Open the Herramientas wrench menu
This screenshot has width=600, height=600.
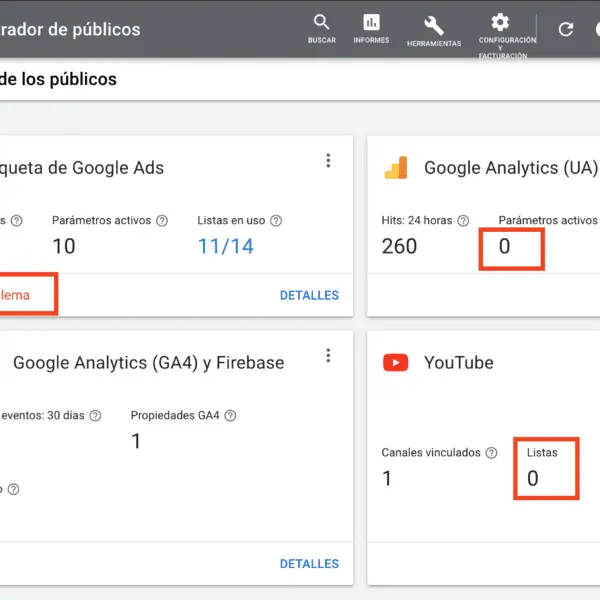tap(434, 25)
